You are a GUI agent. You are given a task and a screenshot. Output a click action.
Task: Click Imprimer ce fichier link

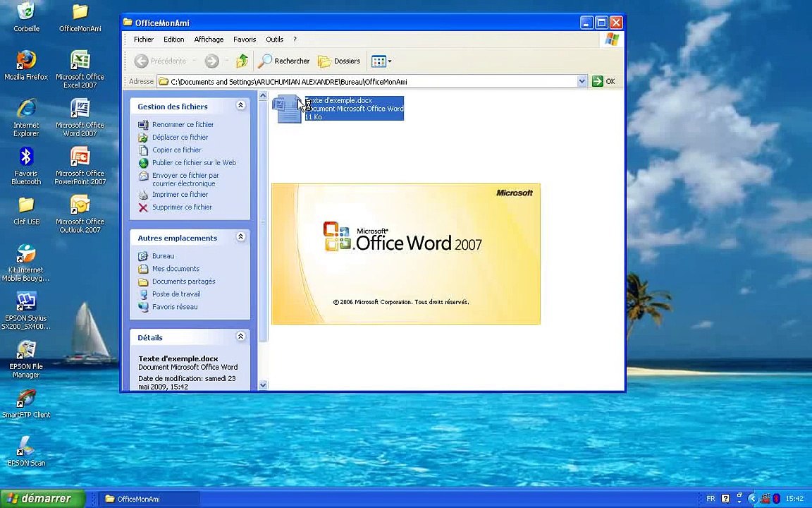click(180, 195)
